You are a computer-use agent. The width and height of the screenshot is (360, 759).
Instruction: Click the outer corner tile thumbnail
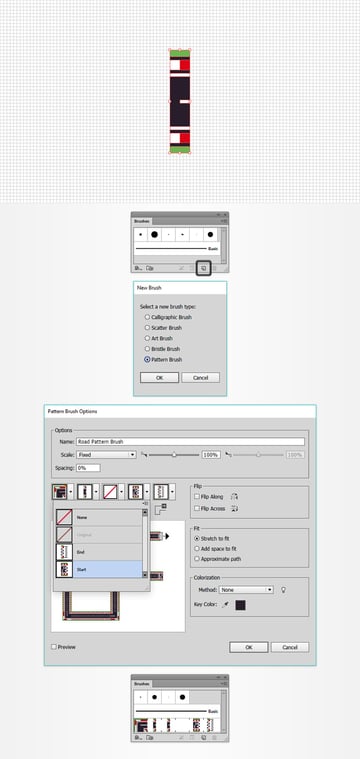[60, 492]
